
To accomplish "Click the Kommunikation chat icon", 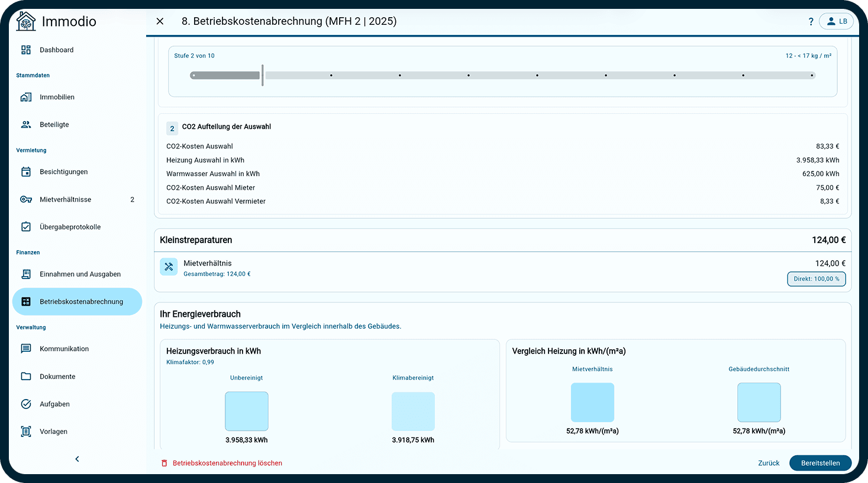I will pyautogui.click(x=26, y=349).
